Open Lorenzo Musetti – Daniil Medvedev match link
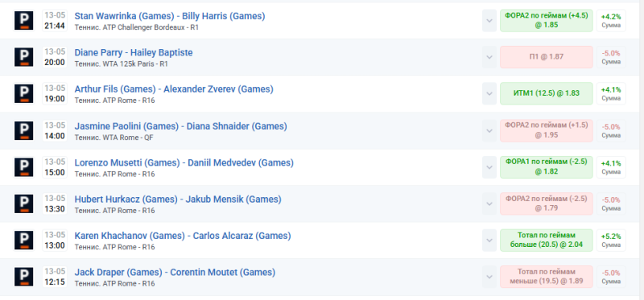 [184, 162]
